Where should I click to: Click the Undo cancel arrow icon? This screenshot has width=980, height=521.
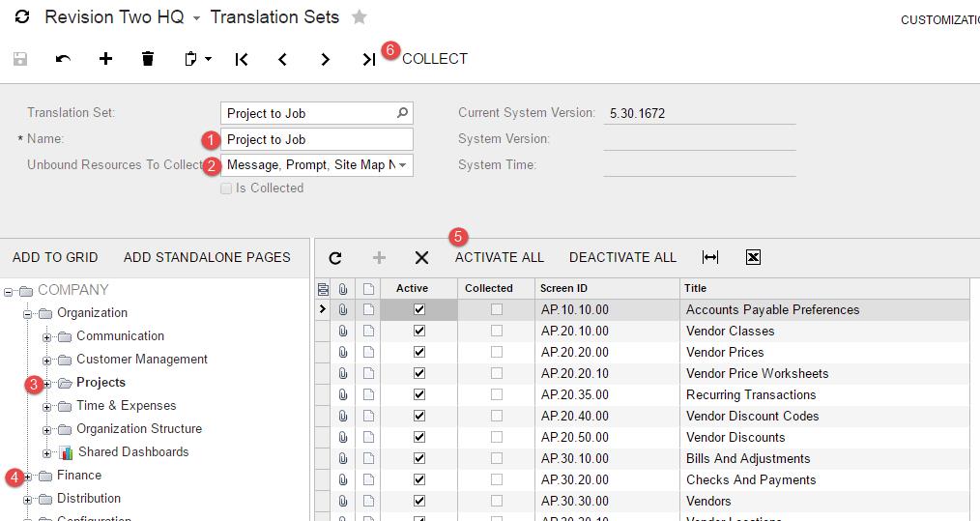pyautogui.click(x=63, y=59)
